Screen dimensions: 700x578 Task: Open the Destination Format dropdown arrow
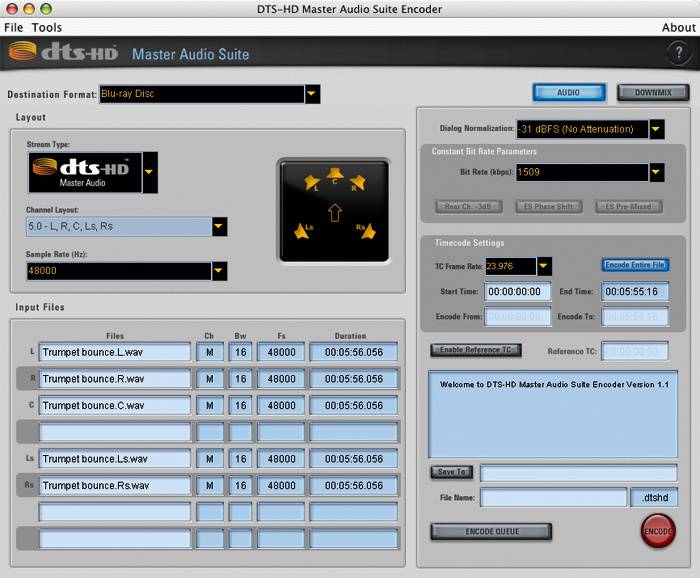coord(312,94)
